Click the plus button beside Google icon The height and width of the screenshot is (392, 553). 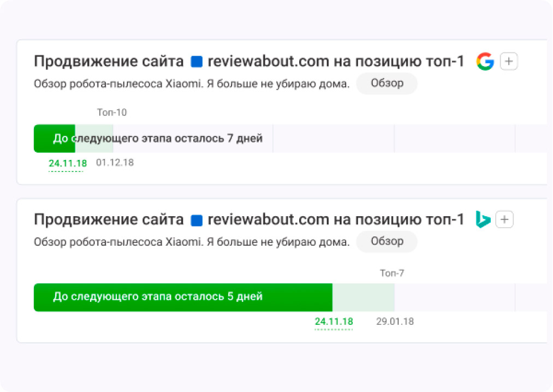(x=509, y=62)
